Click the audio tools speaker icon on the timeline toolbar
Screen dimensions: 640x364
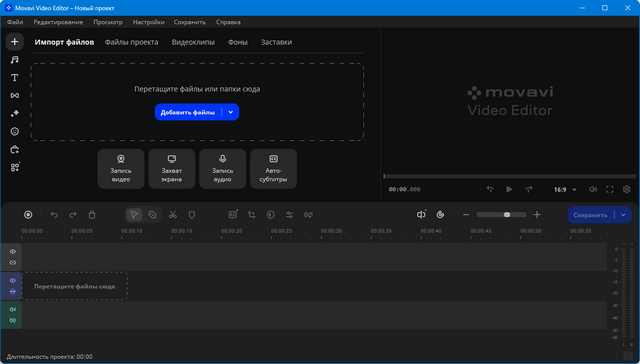[421, 215]
